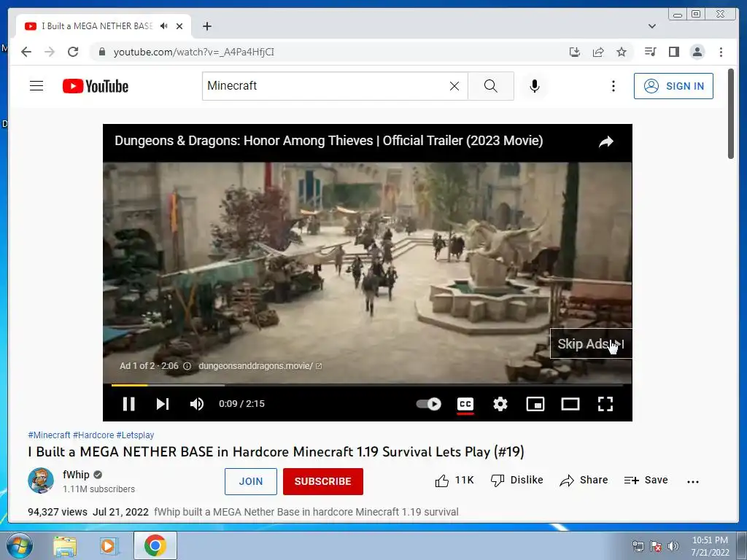Click Action Center flag tray icon
This screenshot has width=747, height=560.
point(656,546)
